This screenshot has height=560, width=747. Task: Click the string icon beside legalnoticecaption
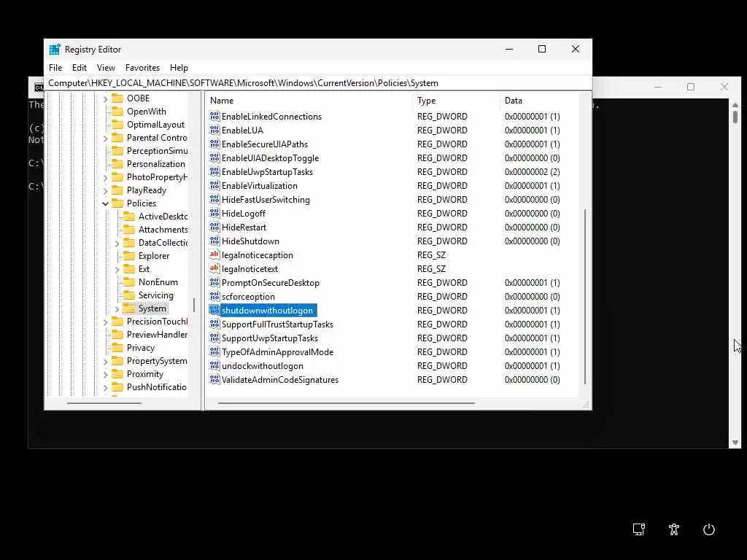tap(214, 254)
